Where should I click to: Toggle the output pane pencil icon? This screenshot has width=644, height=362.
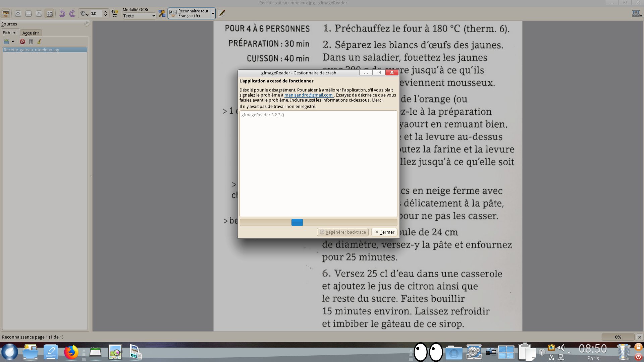[x=221, y=13]
